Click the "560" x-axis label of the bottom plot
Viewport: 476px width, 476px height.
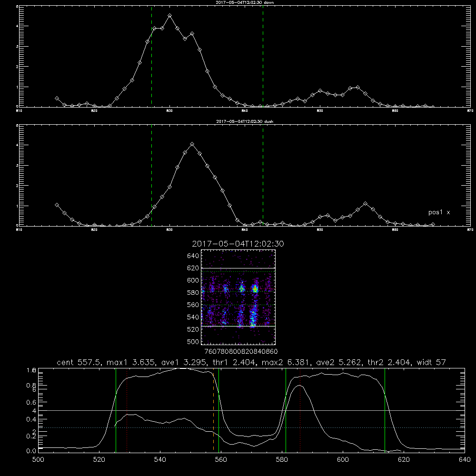click(221, 460)
